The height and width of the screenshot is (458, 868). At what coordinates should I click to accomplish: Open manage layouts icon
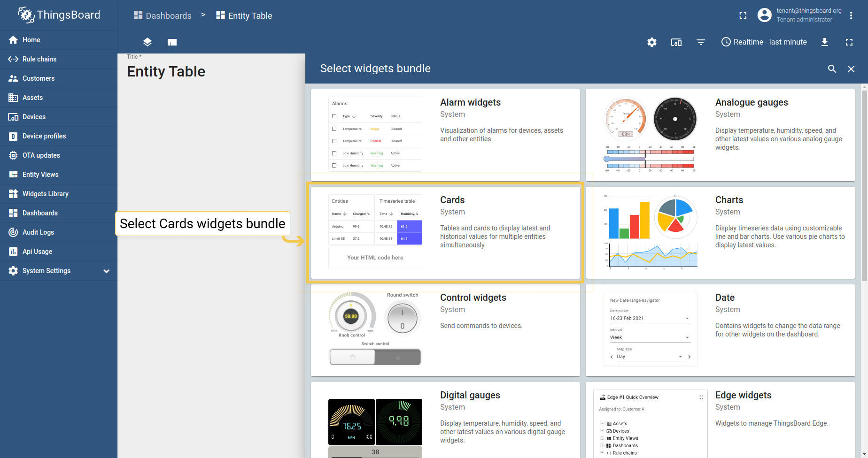pyautogui.click(x=172, y=42)
